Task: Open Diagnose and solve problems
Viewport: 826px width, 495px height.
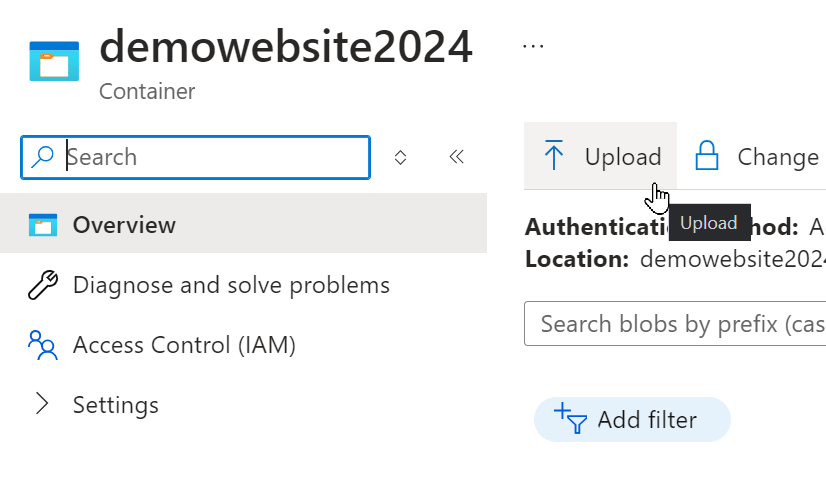Action: coord(231,285)
